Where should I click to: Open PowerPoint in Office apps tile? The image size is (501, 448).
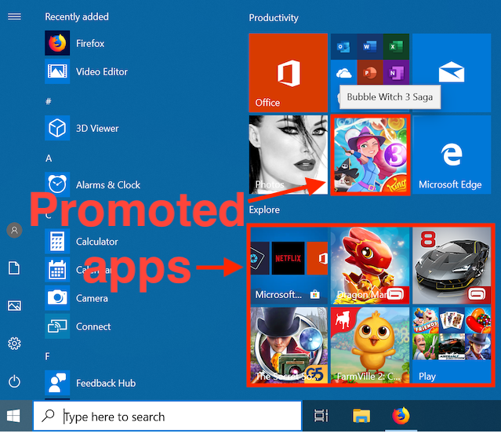(x=370, y=73)
